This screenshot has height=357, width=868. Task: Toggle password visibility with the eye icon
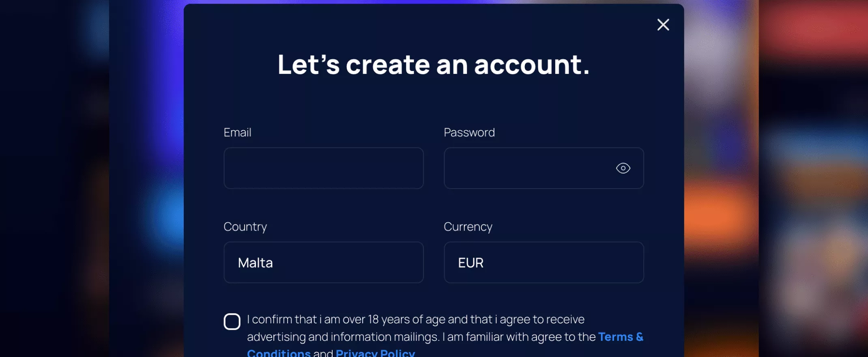623,168
